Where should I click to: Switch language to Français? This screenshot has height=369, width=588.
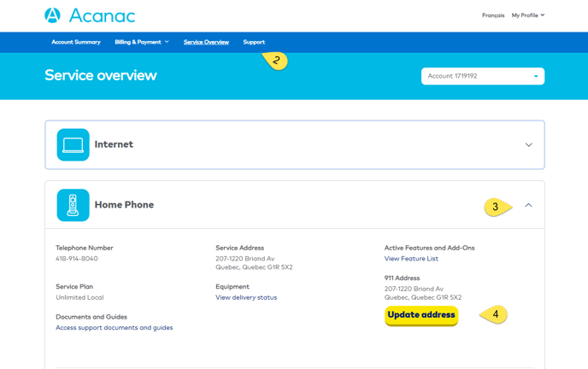[x=493, y=15]
